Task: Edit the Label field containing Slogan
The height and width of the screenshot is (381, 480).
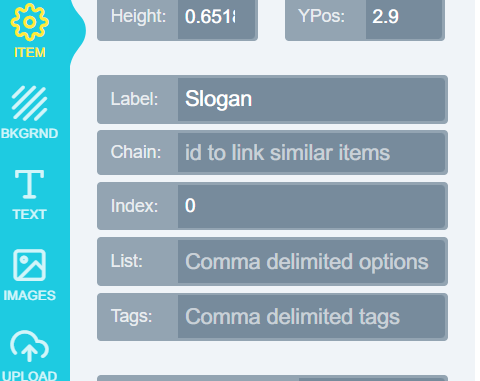Action: tap(311, 99)
